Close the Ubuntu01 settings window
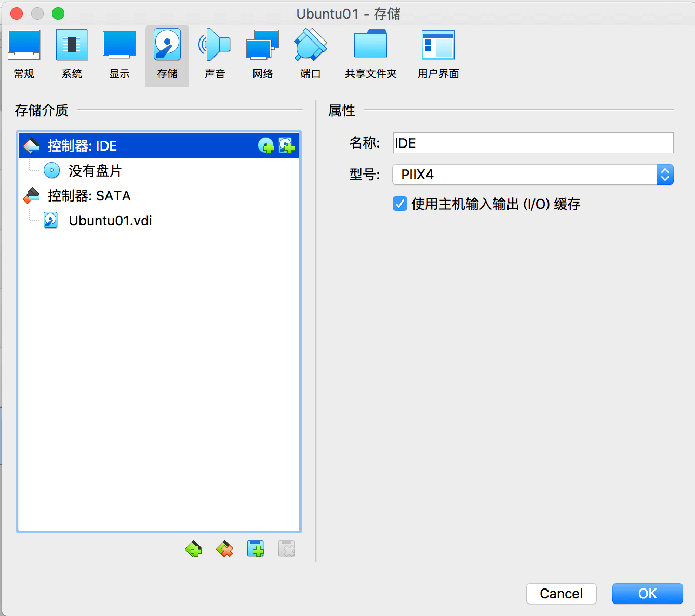This screenshot has height=616, width=695. pyautogui.click(x=17, y=14)
